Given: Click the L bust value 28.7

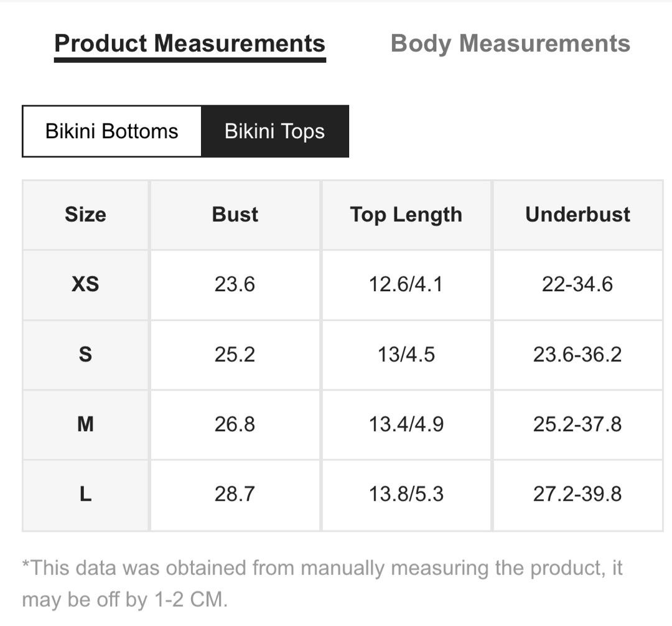Looking at the screenshot, I should click(234, 495).
